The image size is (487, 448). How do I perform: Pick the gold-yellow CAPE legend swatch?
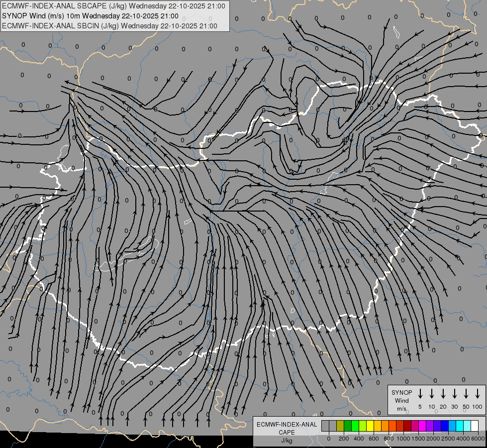coord(378,426)
